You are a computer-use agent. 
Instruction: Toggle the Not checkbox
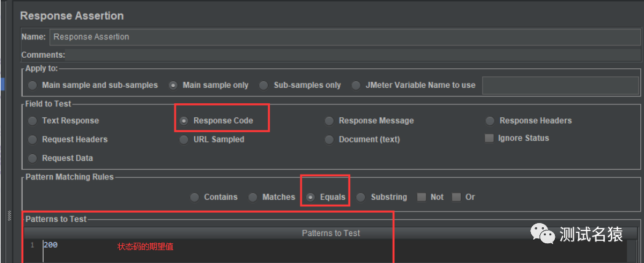[x=422, y=197]
